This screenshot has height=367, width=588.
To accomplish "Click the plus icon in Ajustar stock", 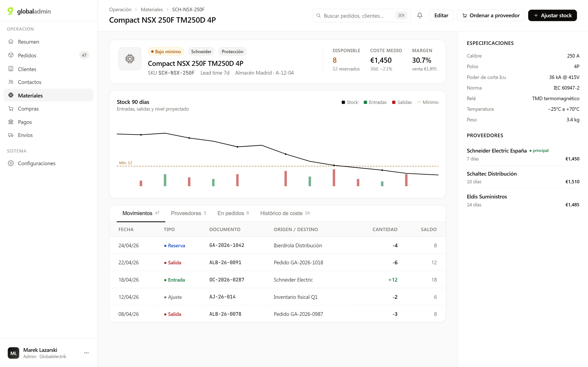I will pyautogui.click(x=536, y=16).
